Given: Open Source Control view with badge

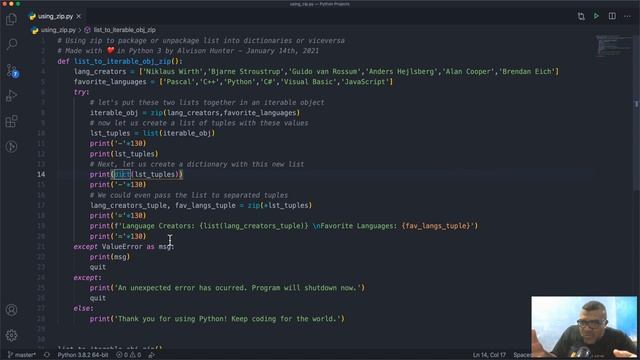Looking at the screenshot, I should click(11, 71).
